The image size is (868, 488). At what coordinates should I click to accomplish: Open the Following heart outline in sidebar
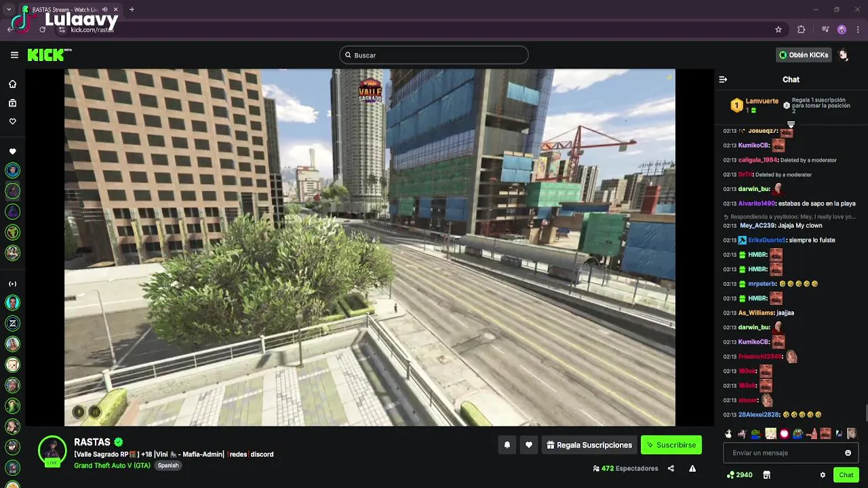pyautogui.click(x=12, y=121)
